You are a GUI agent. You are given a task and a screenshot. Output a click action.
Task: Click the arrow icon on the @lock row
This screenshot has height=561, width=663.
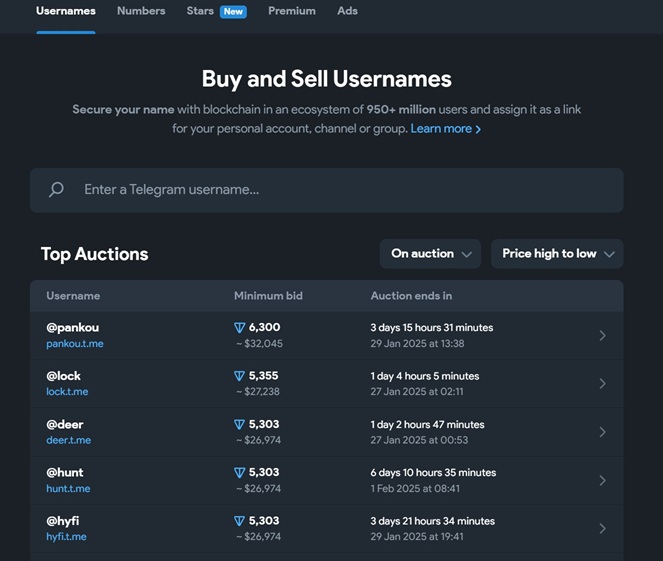(x=602, y=384)
